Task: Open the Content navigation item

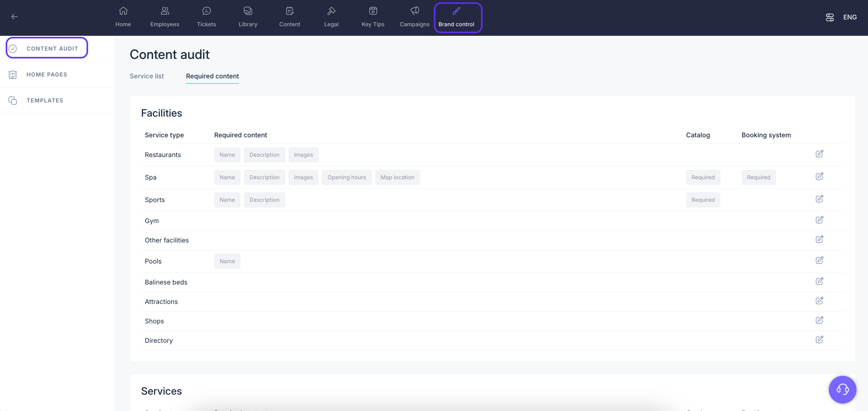Action: pyautogui.click(x=290, y=17)
